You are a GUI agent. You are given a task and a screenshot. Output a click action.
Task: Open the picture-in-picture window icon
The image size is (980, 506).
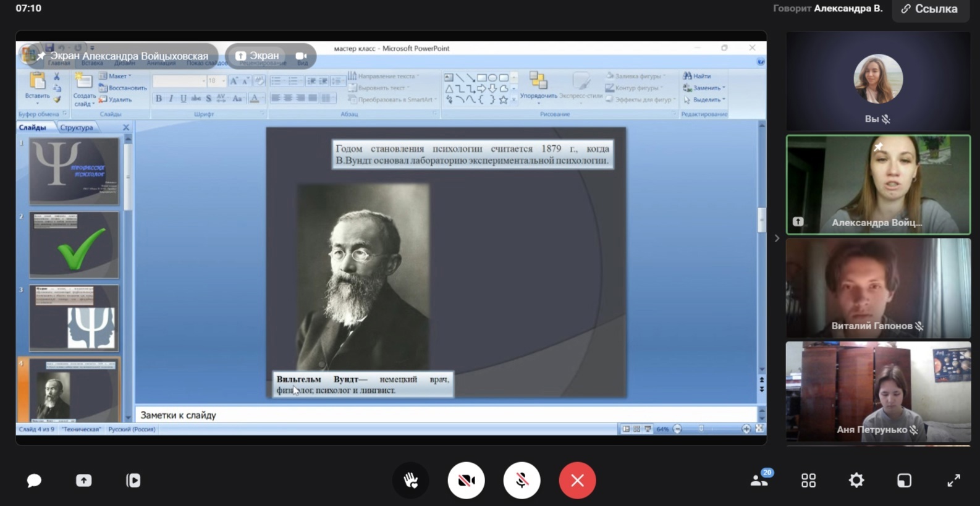click(x=904, y=481)
